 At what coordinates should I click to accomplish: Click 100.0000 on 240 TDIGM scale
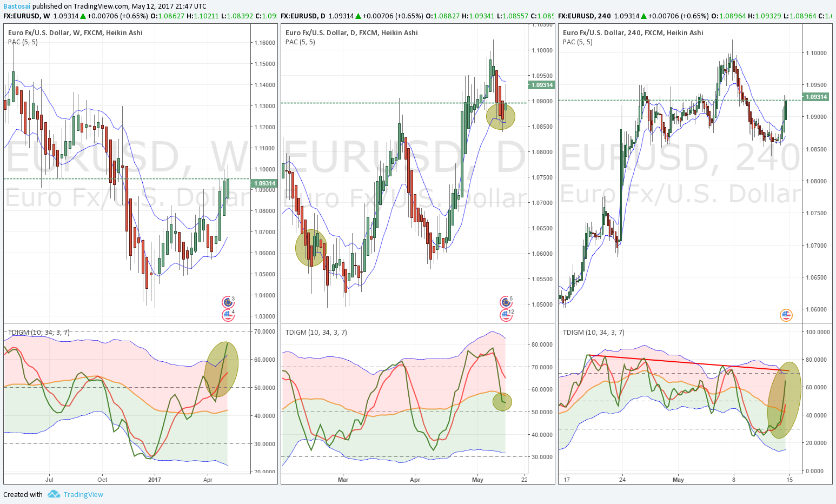click(818, 331)
